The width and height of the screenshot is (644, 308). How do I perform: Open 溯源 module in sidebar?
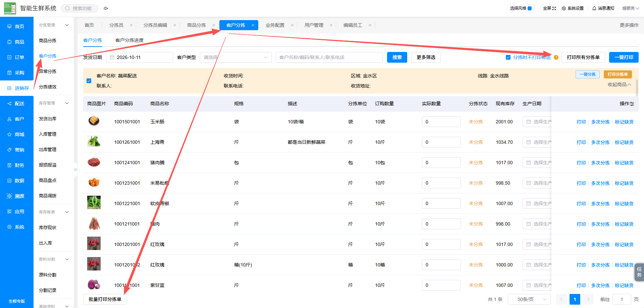pyautogui.click(x=17, y=196)
